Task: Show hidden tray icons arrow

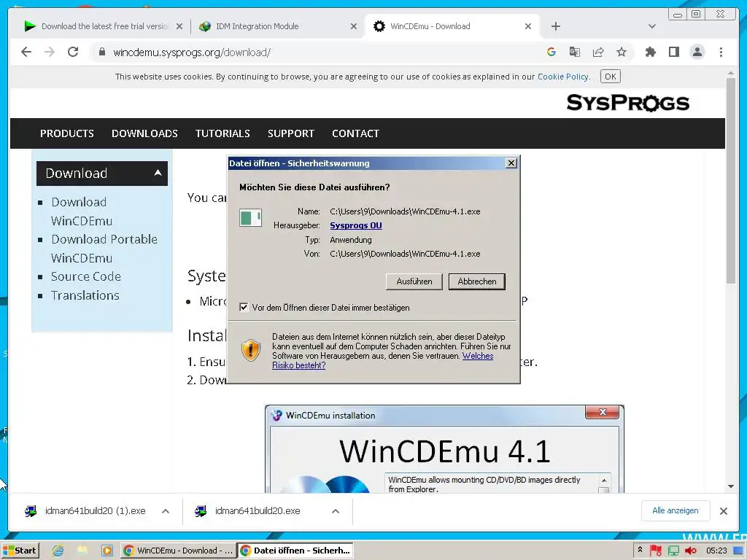Action: (640, 550)
